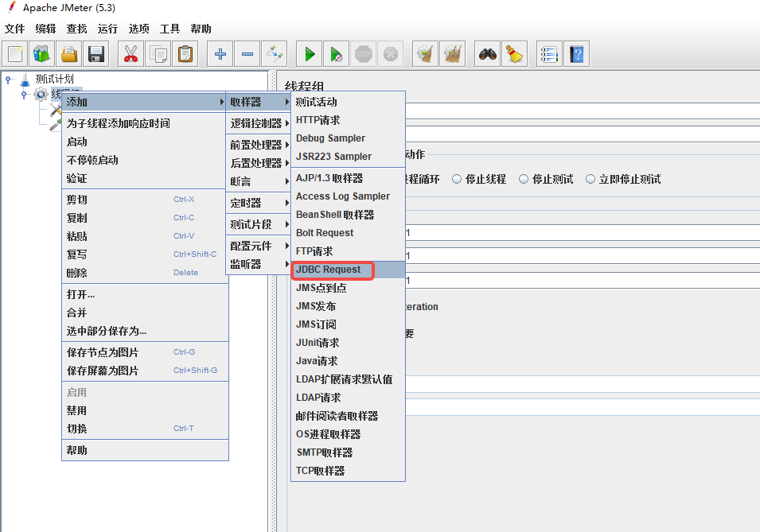Image resolution: width=760 pixels, height=532 pixels.
Task: Choose FTP请求 sampler
Action: (x=348, y=251)
